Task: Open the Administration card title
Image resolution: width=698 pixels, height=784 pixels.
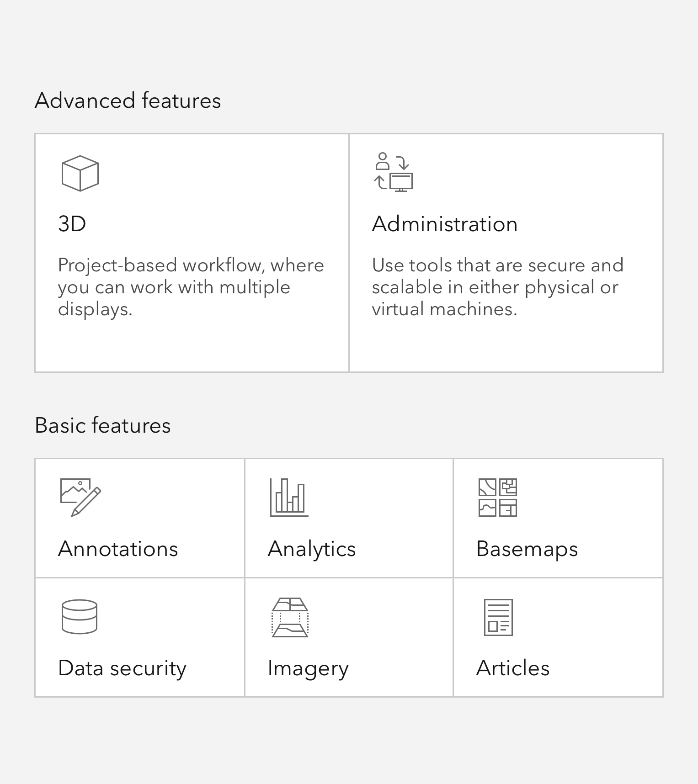Action: [x=445, y=224]
